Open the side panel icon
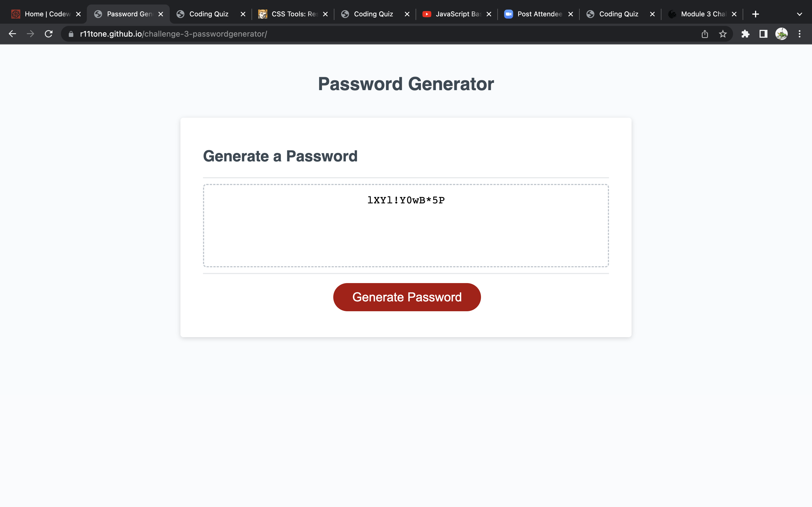 click(763, 34)
